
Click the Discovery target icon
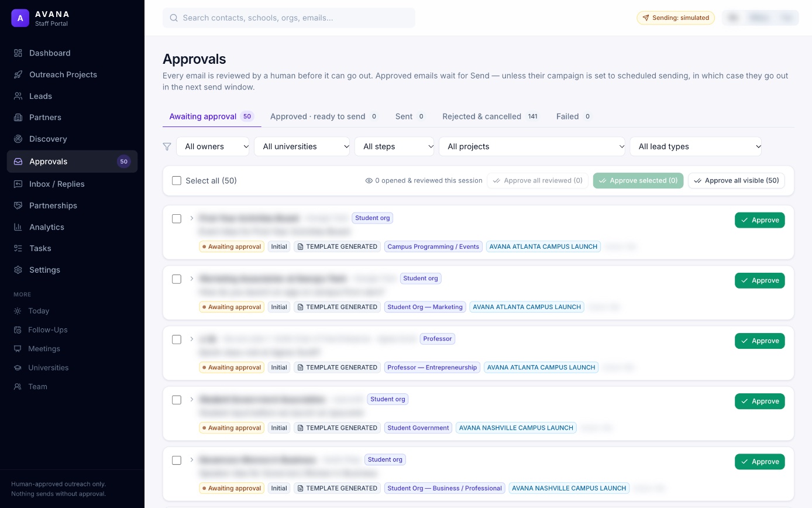[18, 139]
